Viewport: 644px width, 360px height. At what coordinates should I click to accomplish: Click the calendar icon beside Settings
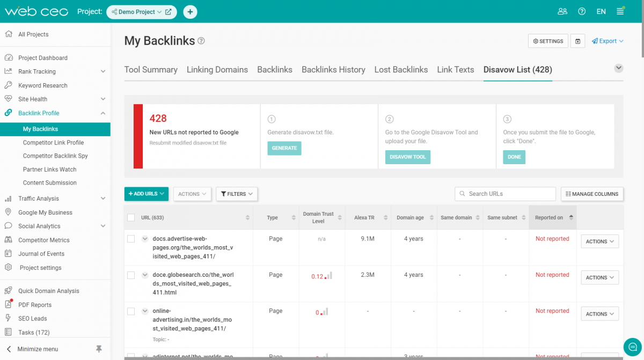coord(577,41)
